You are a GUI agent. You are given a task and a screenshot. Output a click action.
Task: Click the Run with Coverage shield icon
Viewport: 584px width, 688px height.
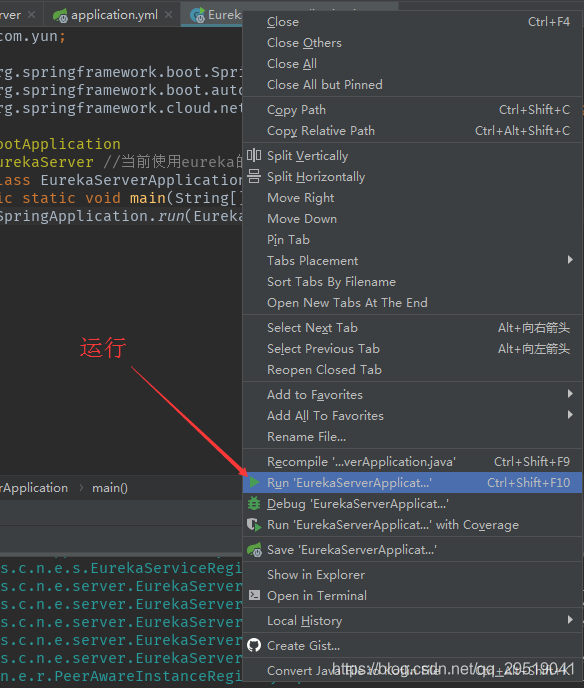(x=254, y=525)
